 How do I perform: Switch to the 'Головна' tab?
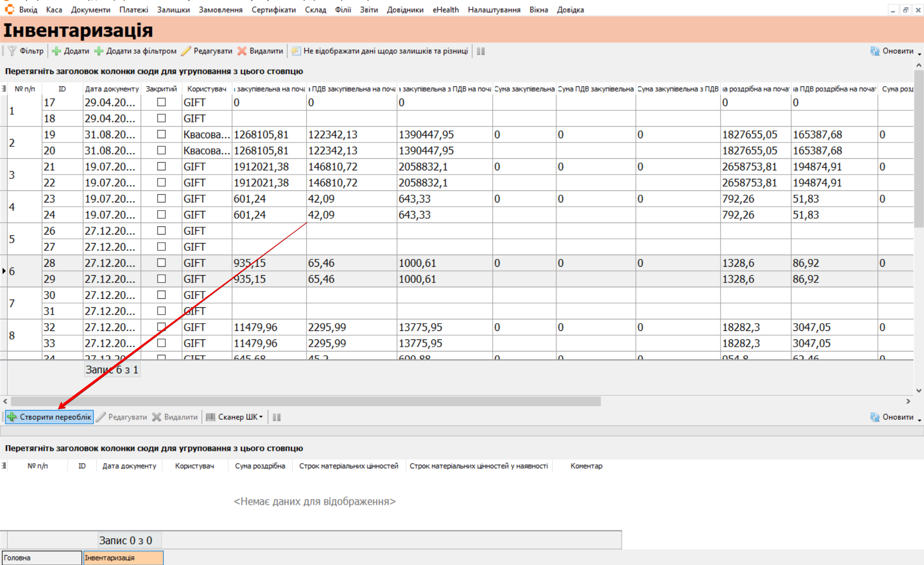[42, 558]
